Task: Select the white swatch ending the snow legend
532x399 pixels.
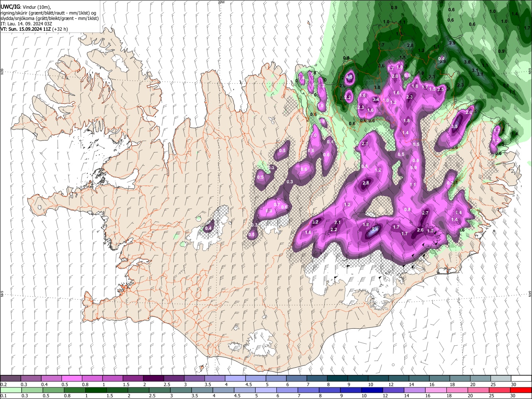Action: [x=521, y=379]
